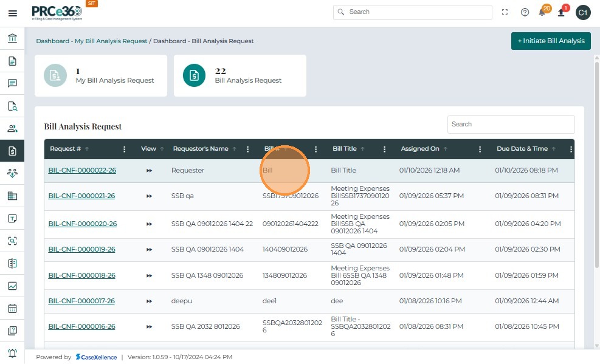
Task: Open Request # column options menu
Action: click(x=125, y=149)
